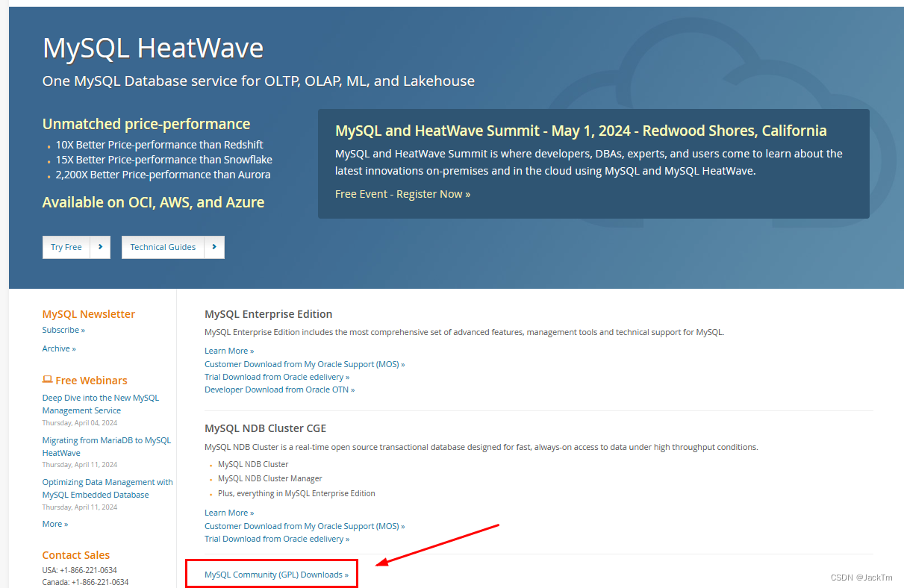904x588 pixels.
Task: Click the Canada: +1-866-221-0634 phone number
Action: tap(85, 582)
